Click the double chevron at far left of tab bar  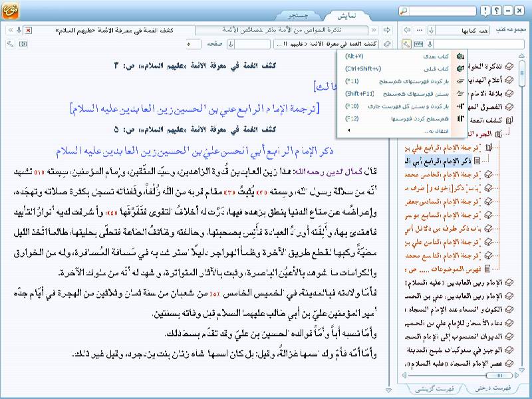[x=11, y=30]
